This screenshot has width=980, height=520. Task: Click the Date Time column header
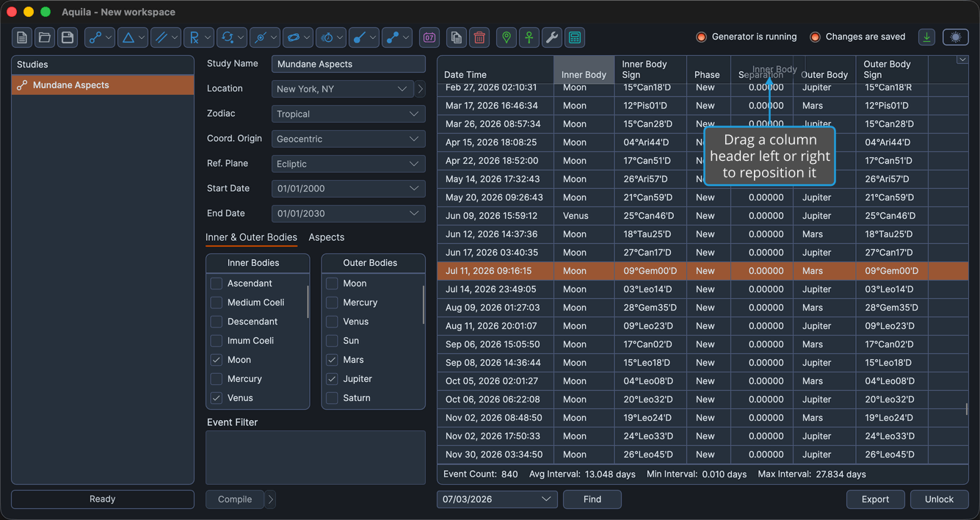pos(496,70)
